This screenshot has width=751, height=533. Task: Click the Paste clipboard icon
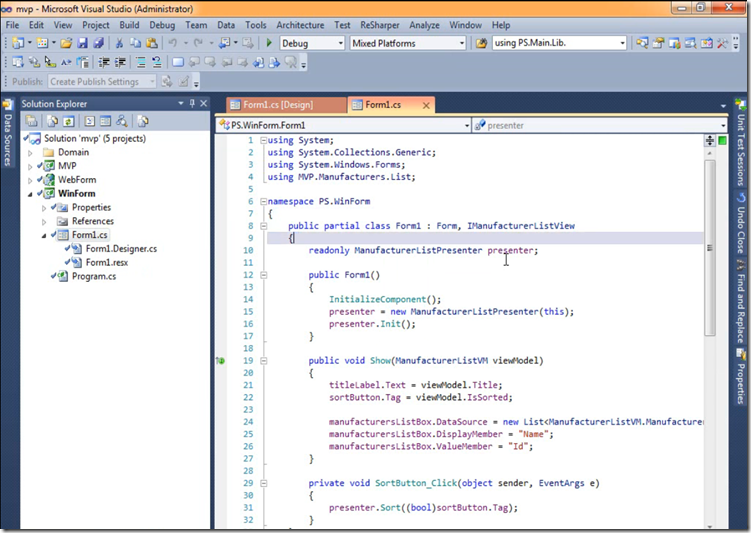click(x=152, y=43)
